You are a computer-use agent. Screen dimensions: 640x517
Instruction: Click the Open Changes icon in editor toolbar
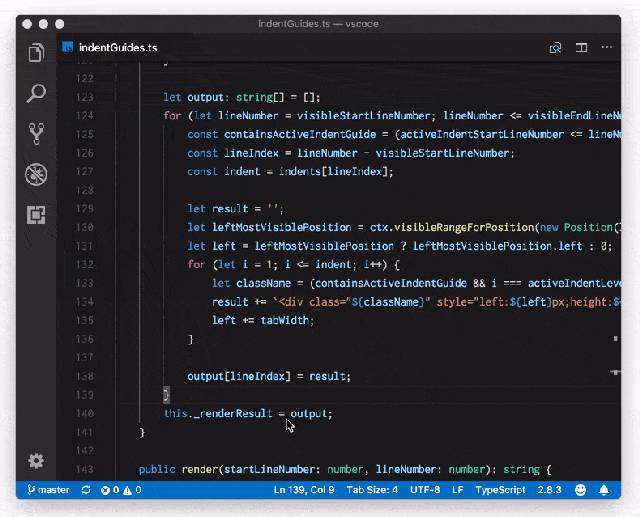pos(555,48)
